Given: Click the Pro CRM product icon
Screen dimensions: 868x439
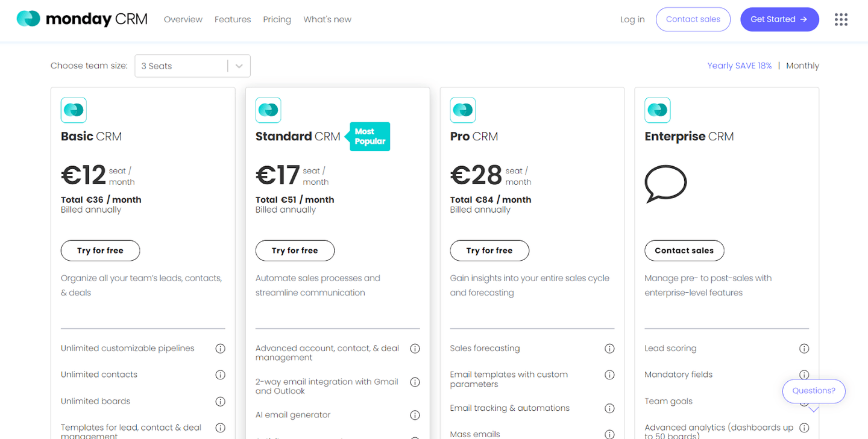Looking at the screenshot, I should point(463,110).
